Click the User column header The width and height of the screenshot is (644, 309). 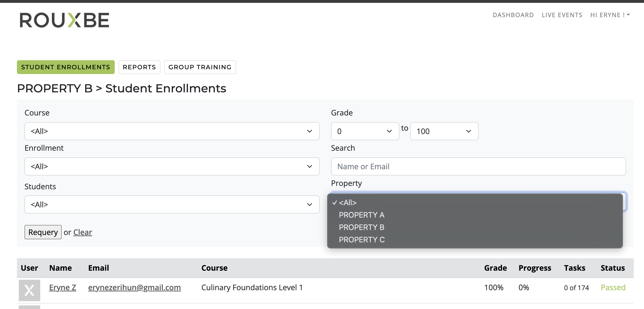tap(29, 268)
